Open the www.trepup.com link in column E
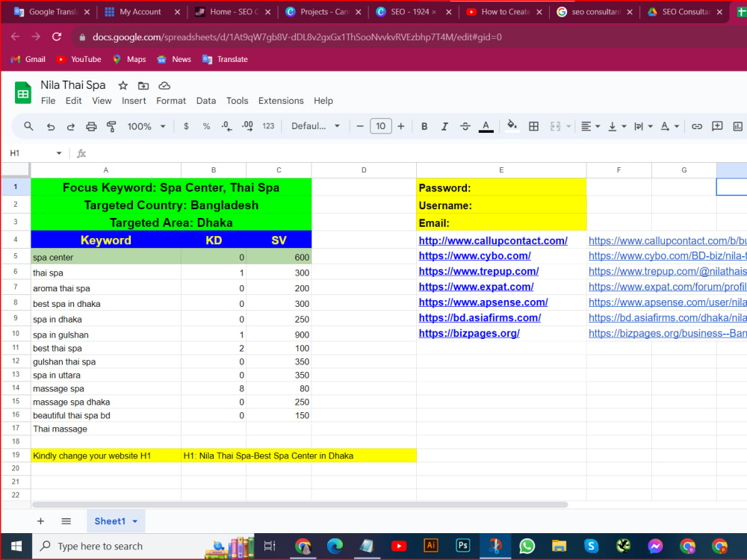Image resolution: width=747 pixels, height=560 pixels. click(479, 272)
